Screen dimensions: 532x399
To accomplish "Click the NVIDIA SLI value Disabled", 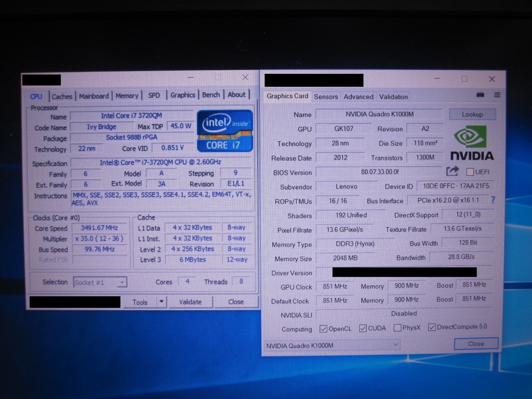I will click(404, 313).
